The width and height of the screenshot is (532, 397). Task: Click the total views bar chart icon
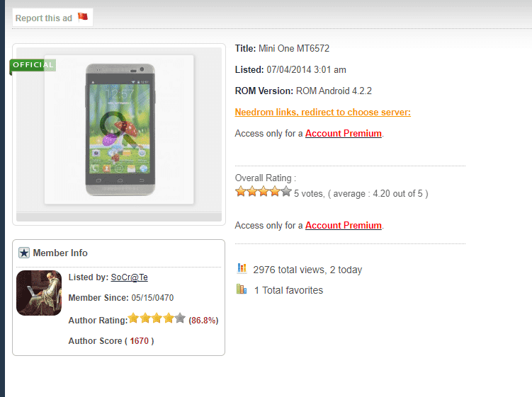coord(242,268)
